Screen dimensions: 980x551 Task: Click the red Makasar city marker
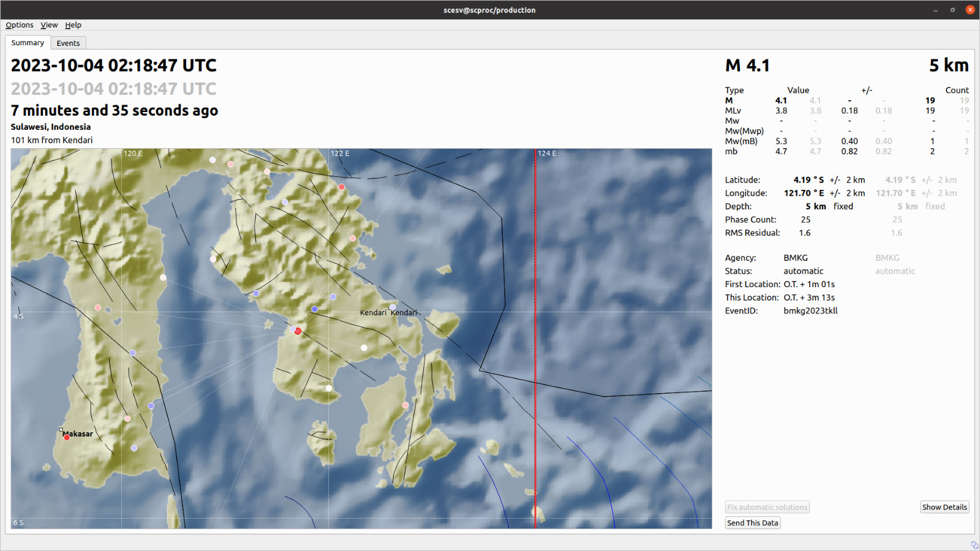pos(67,437)
